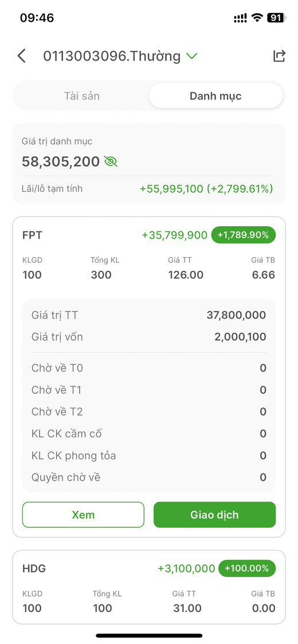Switch to the Tài sản tab

coord(82,96)
